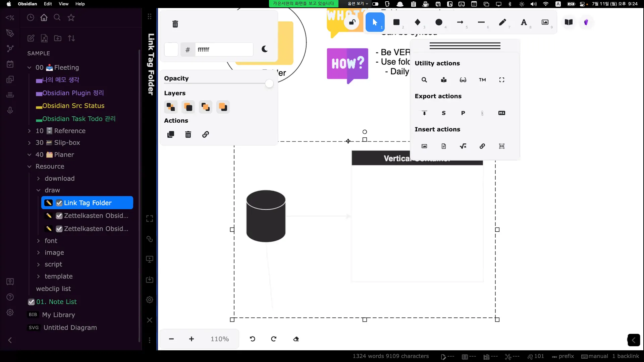Click the Send to back layer icon
The width and height of the screenshot is (644, 362).
[171, 107]
